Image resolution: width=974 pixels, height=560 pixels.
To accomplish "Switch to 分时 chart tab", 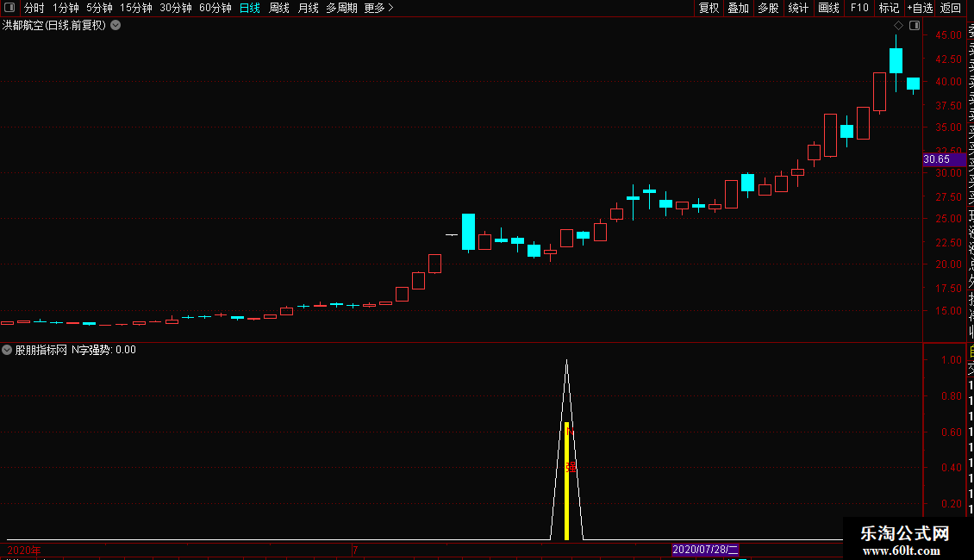I will tap(34, 8).
